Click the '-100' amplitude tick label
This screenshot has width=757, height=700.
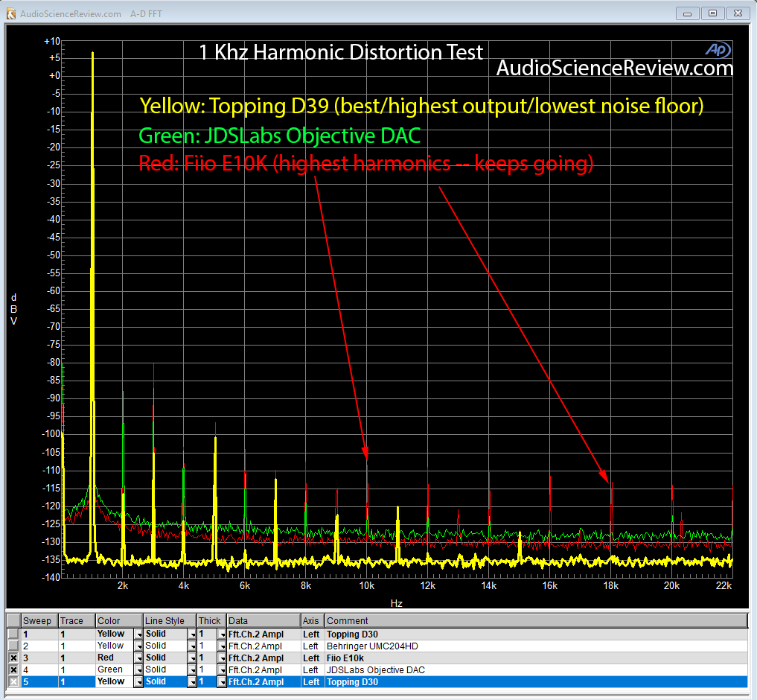point(51,434)
